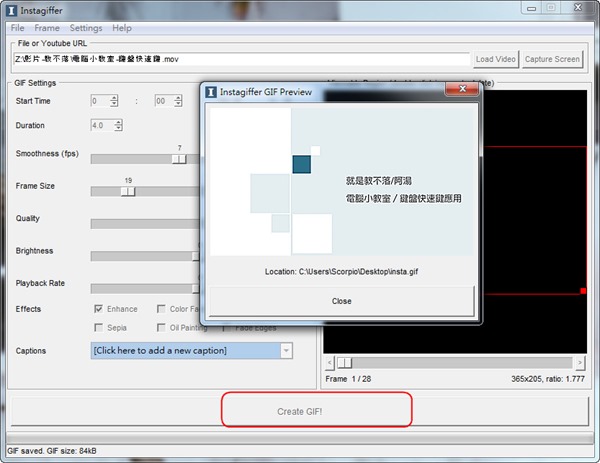Toggle the Sepia effect checkbox
This screenshot has width=600, height=463.
pyautogui.click(x=98, y=328)
